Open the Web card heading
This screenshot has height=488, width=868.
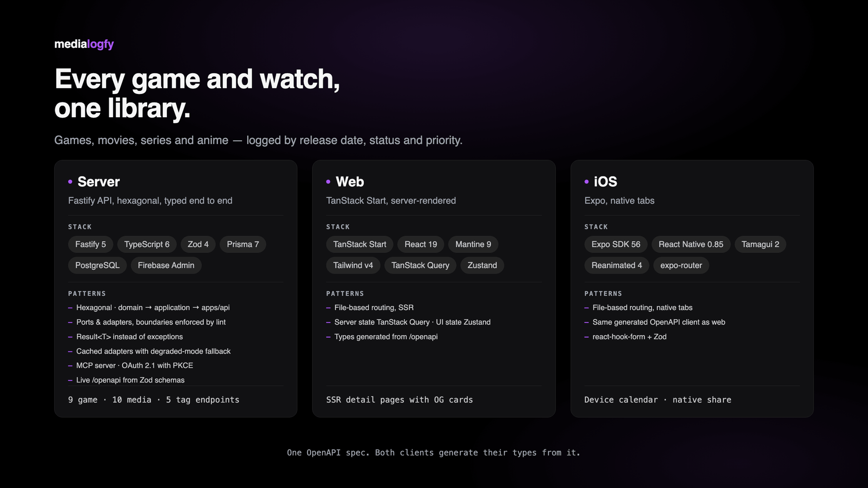350,182
